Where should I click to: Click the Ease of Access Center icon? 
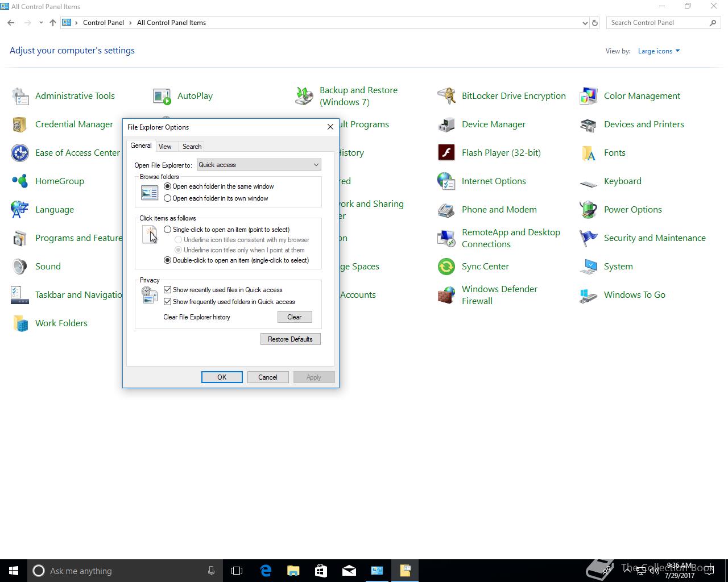point(20,153)
